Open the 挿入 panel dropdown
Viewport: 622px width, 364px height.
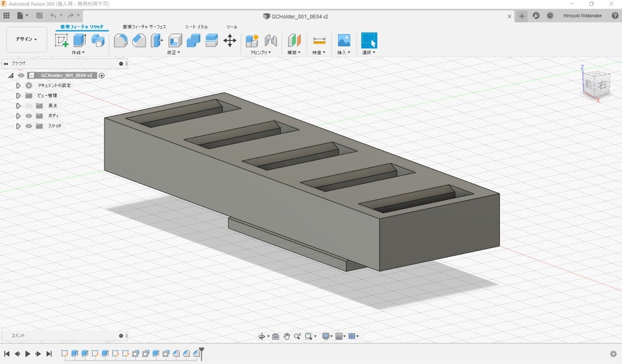pyautogui.click(x=344, y=53)
